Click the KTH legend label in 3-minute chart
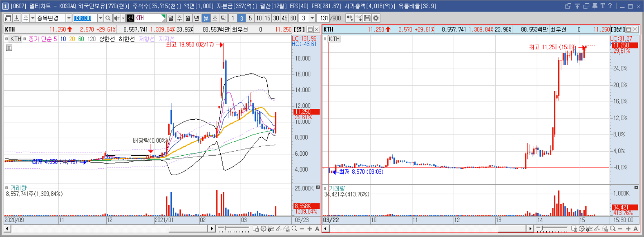This screenshot has height=237, width=644. tap(334, 39)
